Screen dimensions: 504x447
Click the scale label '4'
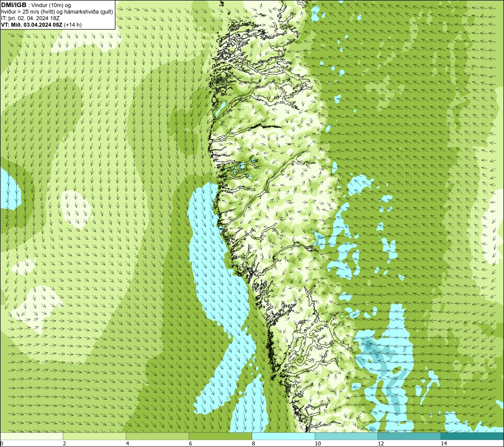point(128,443)
